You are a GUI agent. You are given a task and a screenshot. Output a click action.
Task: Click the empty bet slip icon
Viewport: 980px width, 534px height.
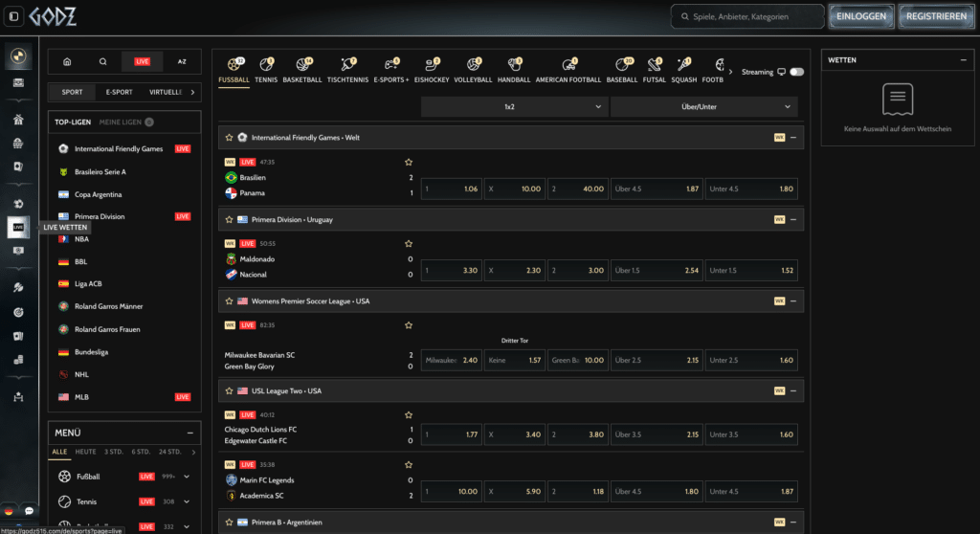click(x=898, y=99)
